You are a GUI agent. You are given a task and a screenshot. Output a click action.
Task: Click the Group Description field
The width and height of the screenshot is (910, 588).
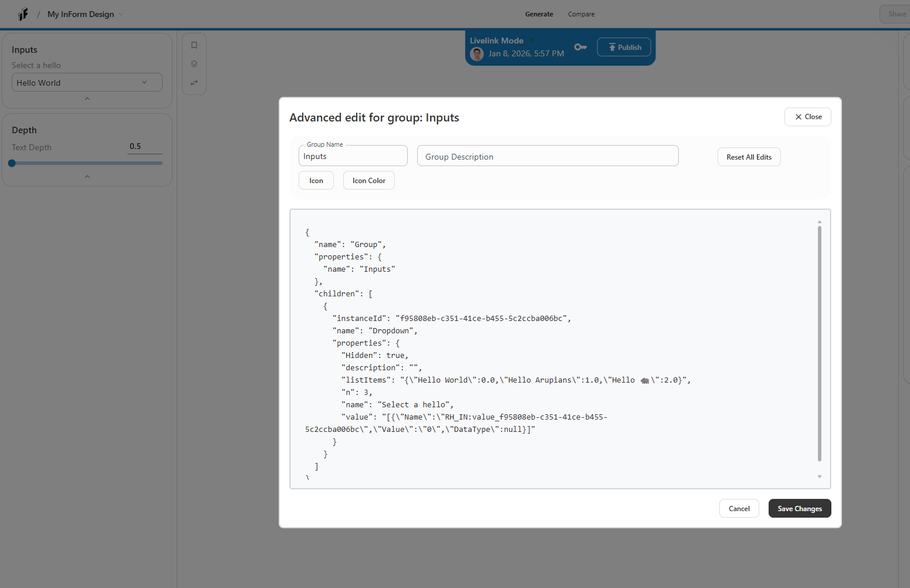(547, 157)
